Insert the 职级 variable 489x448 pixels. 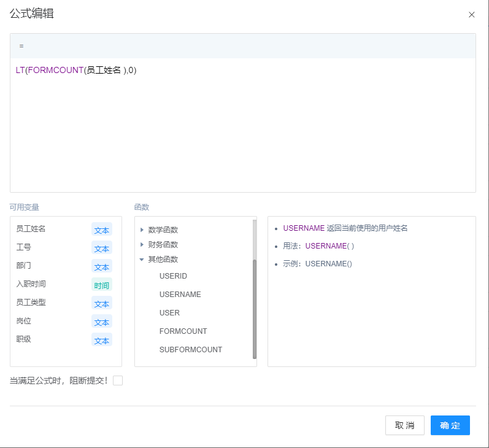[x=24, y=339]
